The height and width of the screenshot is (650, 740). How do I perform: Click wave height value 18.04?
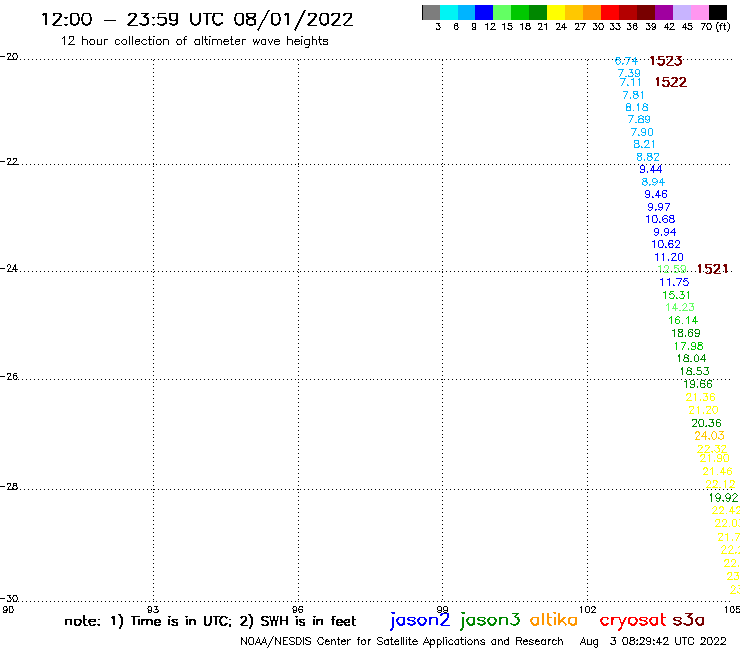(x=691, y=358)
